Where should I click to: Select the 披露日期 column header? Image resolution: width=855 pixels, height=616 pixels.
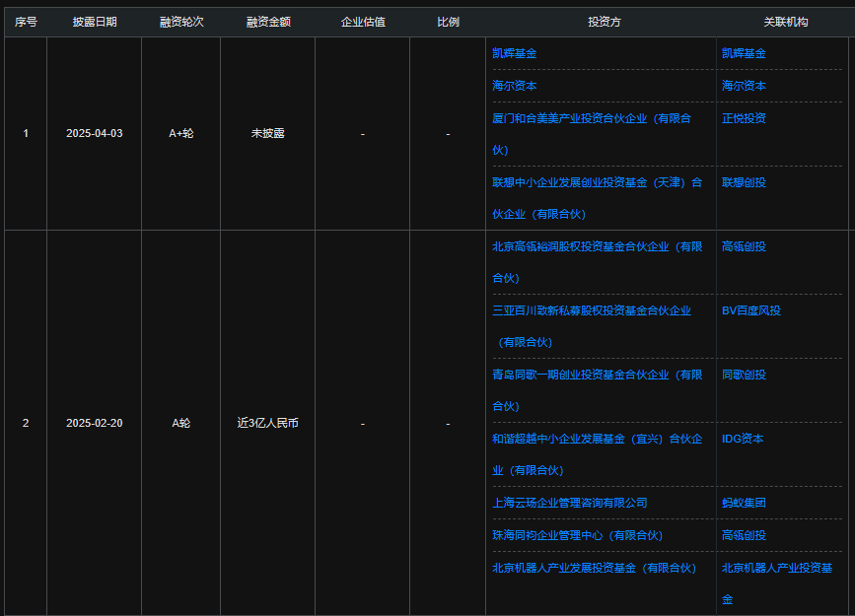click(x=95, y=22)
